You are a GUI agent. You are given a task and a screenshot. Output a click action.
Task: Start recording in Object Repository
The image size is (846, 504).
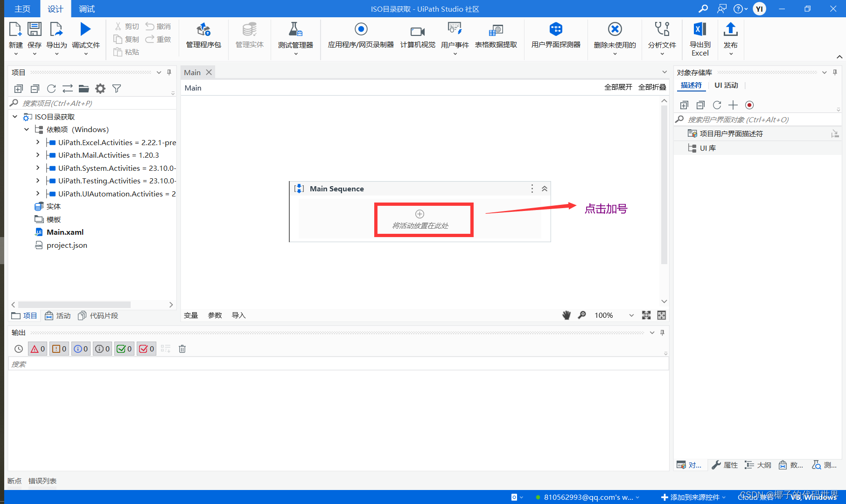749,105
